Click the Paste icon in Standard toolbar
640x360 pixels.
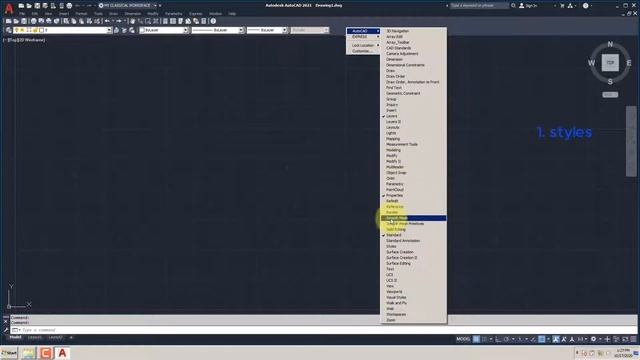(82, 21)
